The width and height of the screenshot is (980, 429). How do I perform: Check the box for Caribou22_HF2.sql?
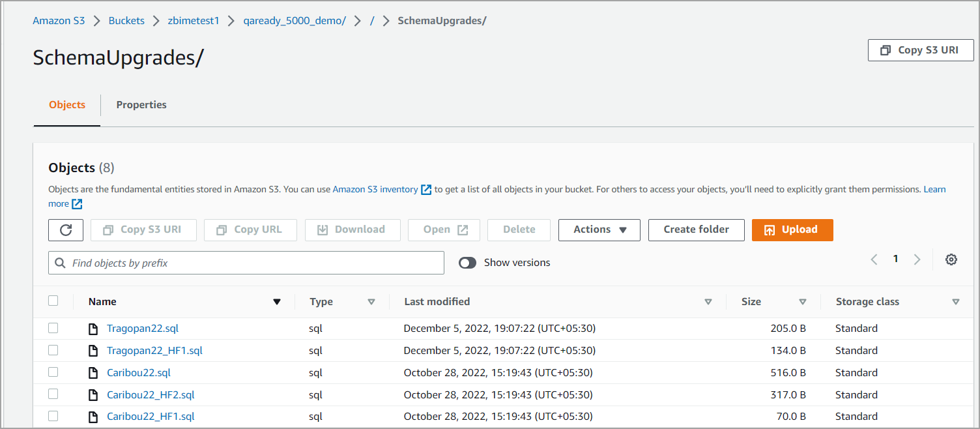(53, 394)
